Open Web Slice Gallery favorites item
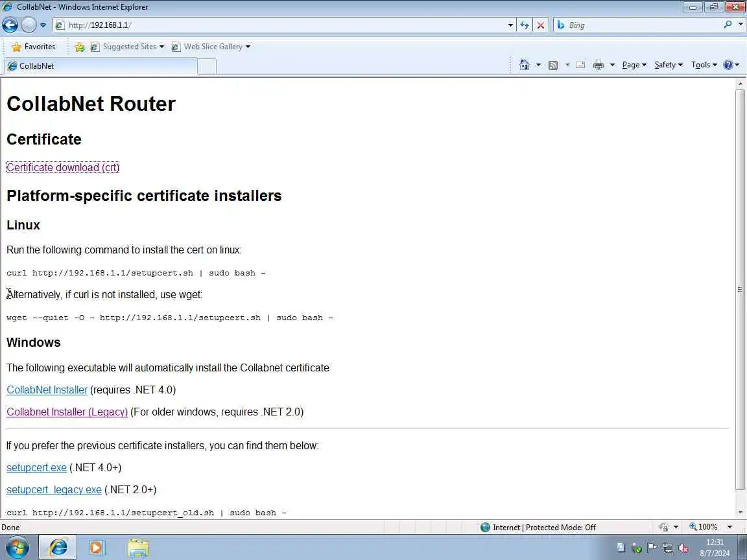This screenshot has height=560, width=747. pyautogui.click(x=211, y=47)
